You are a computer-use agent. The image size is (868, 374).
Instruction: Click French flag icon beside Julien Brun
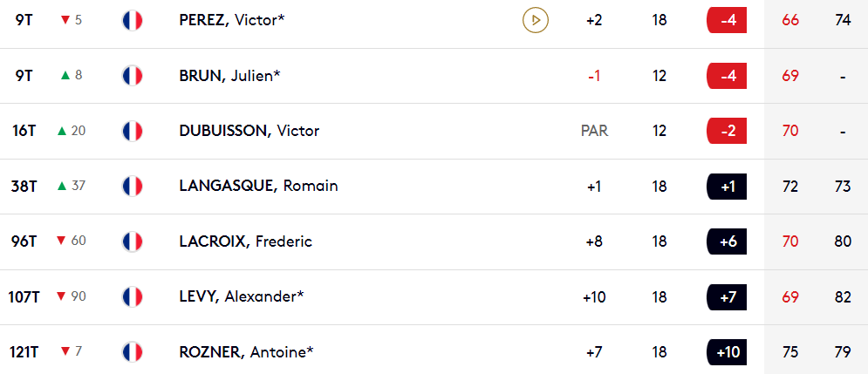[133, 76]
